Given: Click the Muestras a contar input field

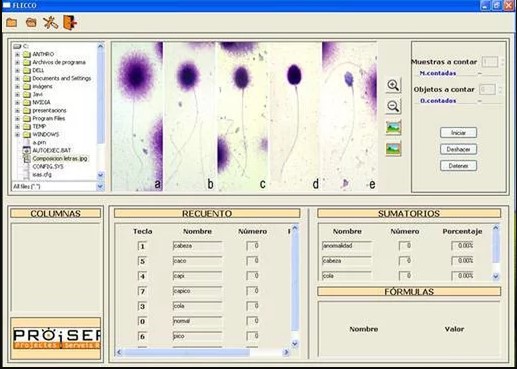Looking at the screenshot, I should point(490,62).
